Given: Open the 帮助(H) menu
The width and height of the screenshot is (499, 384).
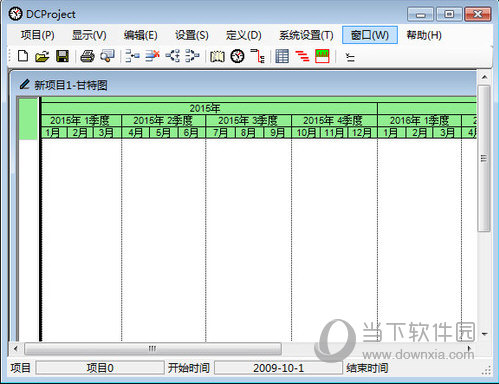Looking at the screenshot, I should tap(424, 35).
